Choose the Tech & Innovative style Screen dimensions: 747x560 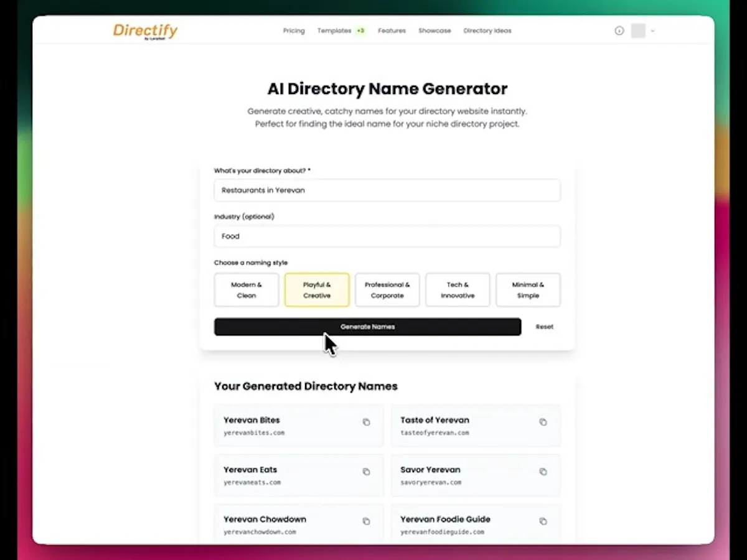pyautogui.click(x=458, y=290)
